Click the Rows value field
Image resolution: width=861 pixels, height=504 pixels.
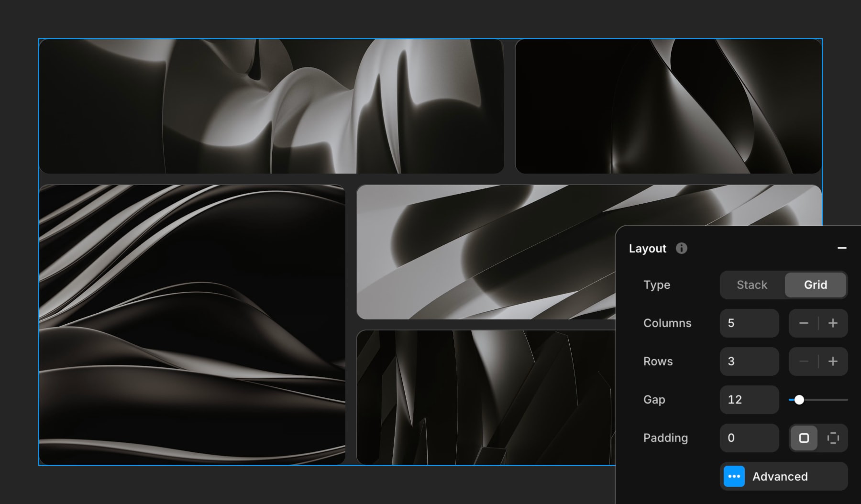[x=749, y=362]
